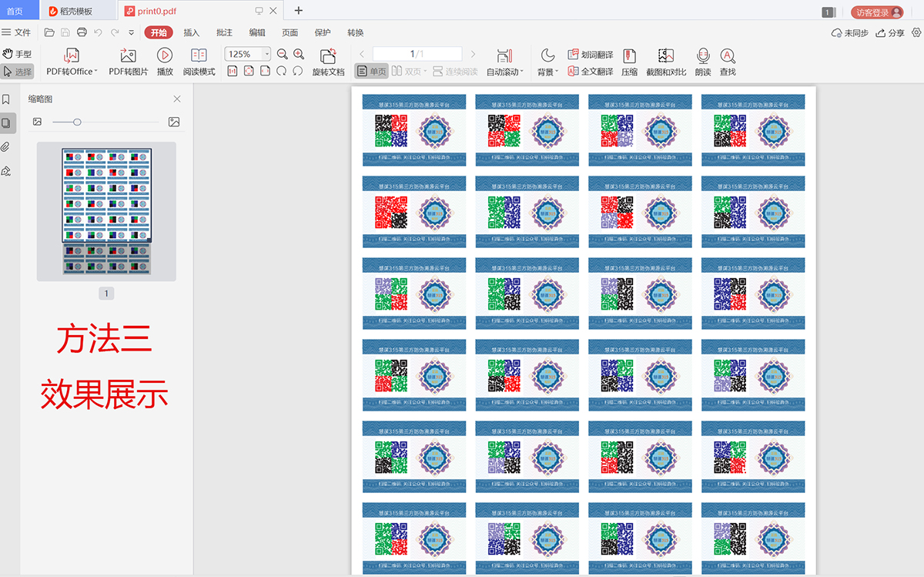Switch to 双页 double page view
The width and height of the screenshot is (924, 577).
409,71
